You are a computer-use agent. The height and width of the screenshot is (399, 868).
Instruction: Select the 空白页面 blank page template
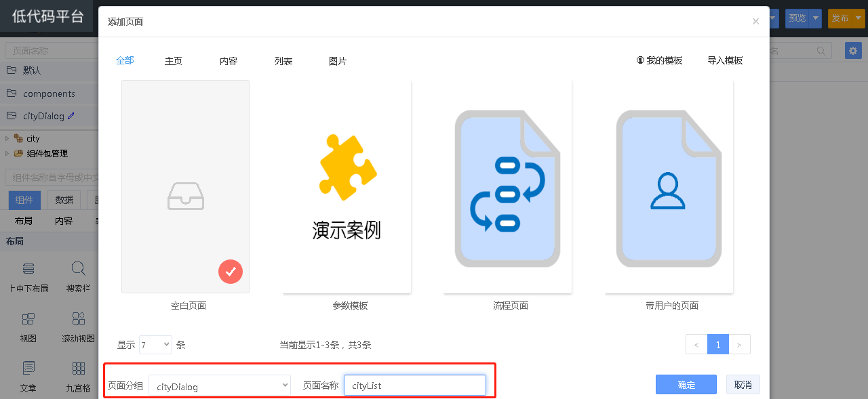click(185, 186)
